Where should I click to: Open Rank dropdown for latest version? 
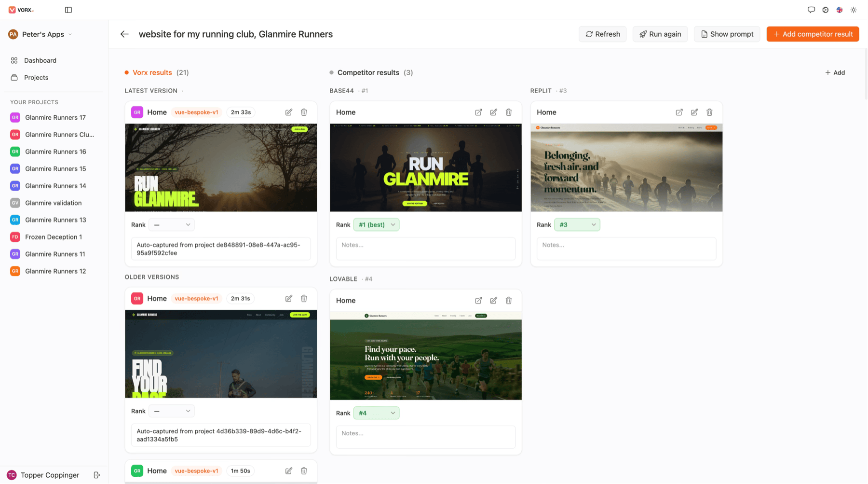(171, 225)
